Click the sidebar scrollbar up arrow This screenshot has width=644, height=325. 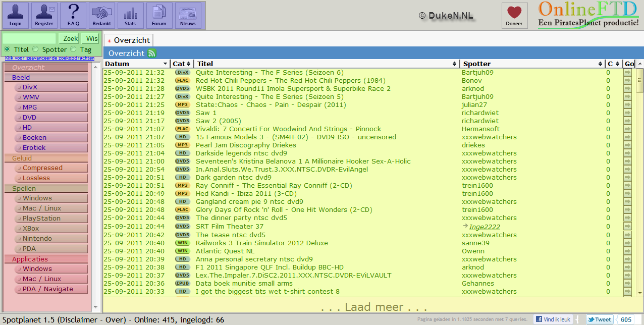(96, 66)
